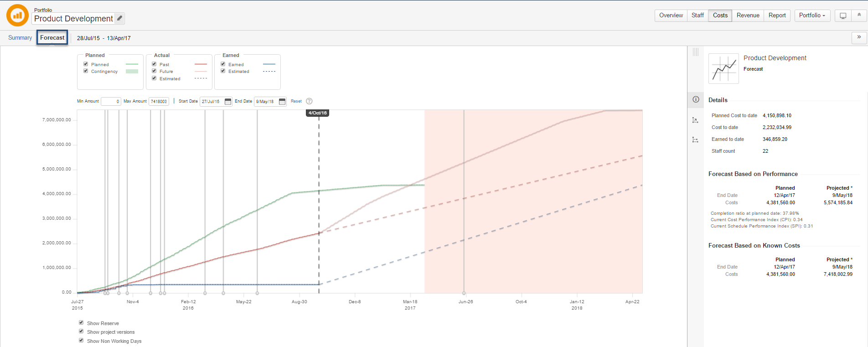Click the Forecast line chart thumbnail

coord(723,68)
